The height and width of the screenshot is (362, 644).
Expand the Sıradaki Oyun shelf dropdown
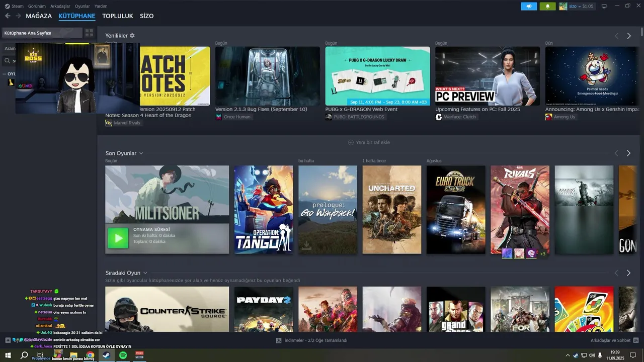145,273
